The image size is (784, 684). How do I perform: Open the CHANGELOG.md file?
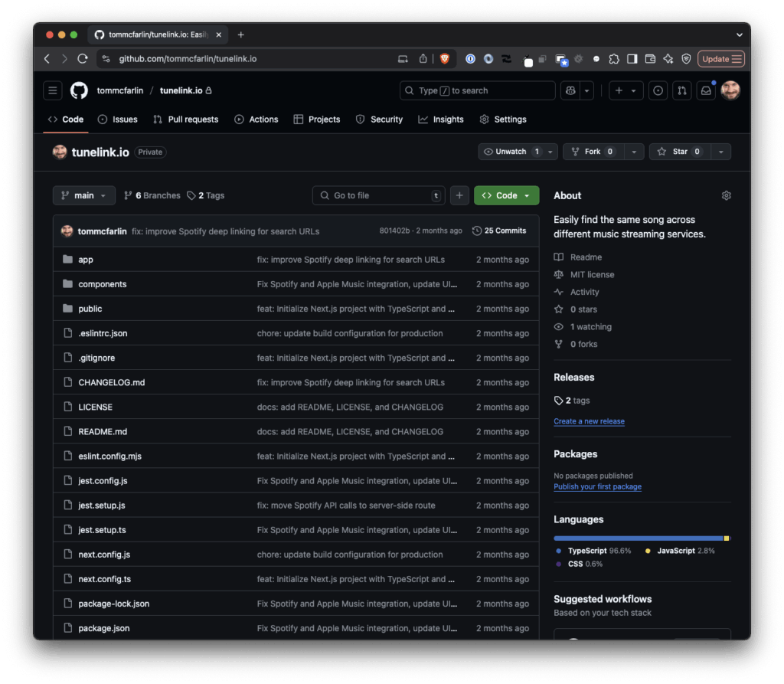[x=112, y=383]
